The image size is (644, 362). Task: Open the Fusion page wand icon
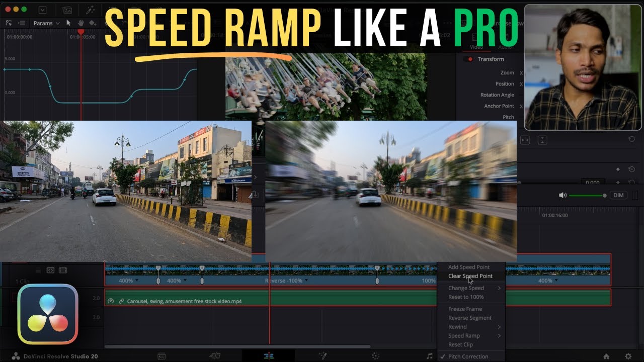click(x=323, y=356)
